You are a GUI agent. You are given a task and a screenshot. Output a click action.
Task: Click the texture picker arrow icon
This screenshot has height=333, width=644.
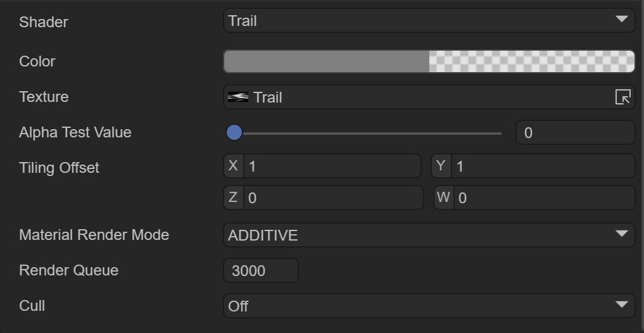(x=622, y=97)
